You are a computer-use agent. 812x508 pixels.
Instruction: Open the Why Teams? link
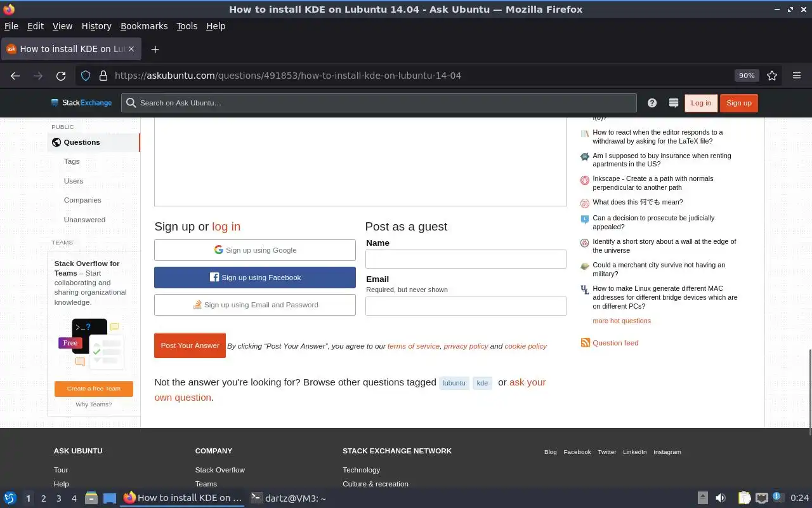coord(94,404)
